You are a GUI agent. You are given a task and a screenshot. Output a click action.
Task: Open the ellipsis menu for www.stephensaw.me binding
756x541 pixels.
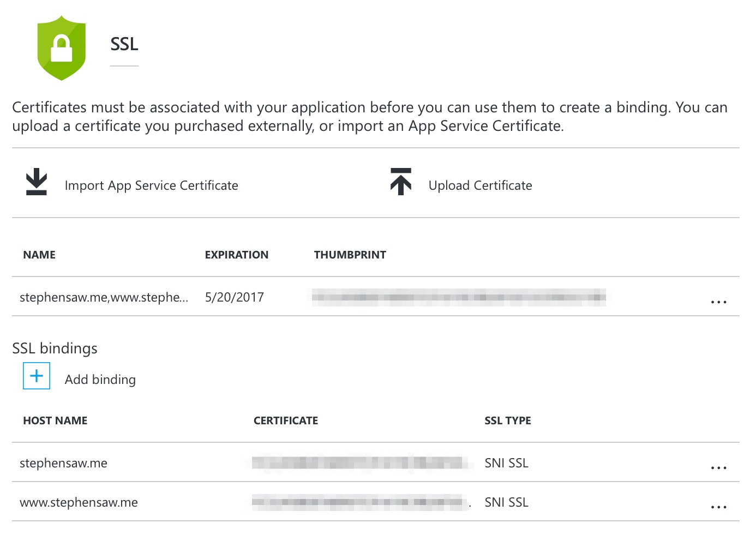[x=719, y=506]
